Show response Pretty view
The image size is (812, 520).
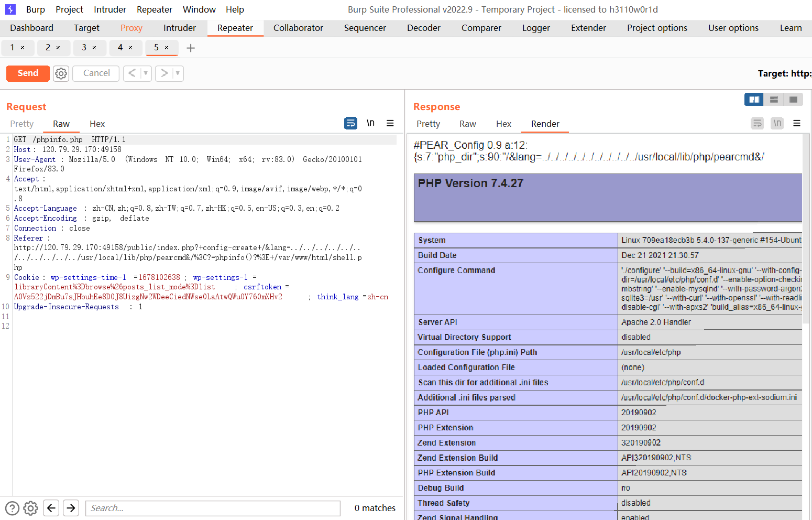pyautogui.click(x=428, y=124)
